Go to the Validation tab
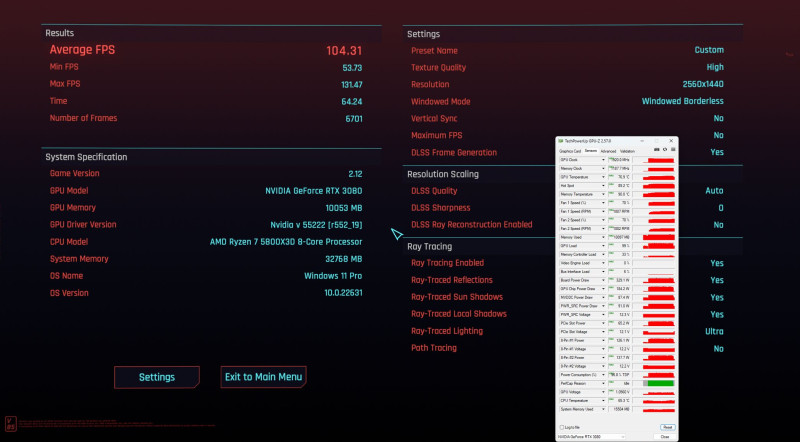 coord(627,151)
